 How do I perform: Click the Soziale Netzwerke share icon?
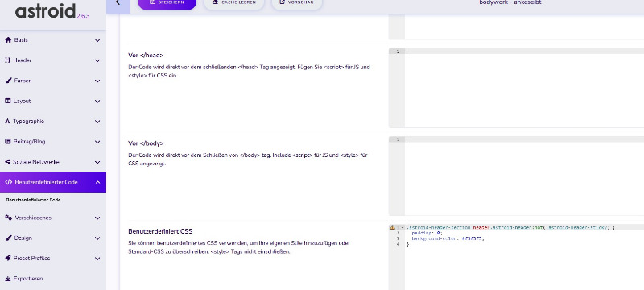click(x=7, y=162)
